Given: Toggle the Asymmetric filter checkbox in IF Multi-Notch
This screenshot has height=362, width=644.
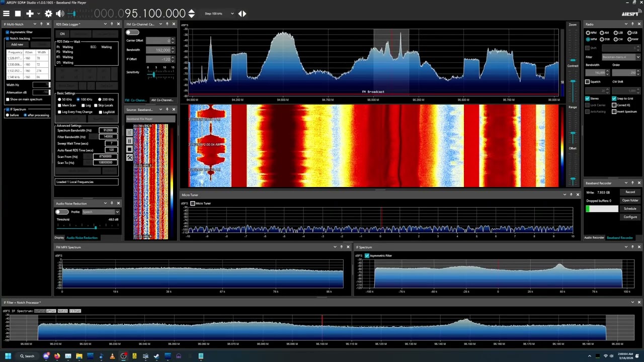Looking at the screenshot, I should tap(8, 32).
